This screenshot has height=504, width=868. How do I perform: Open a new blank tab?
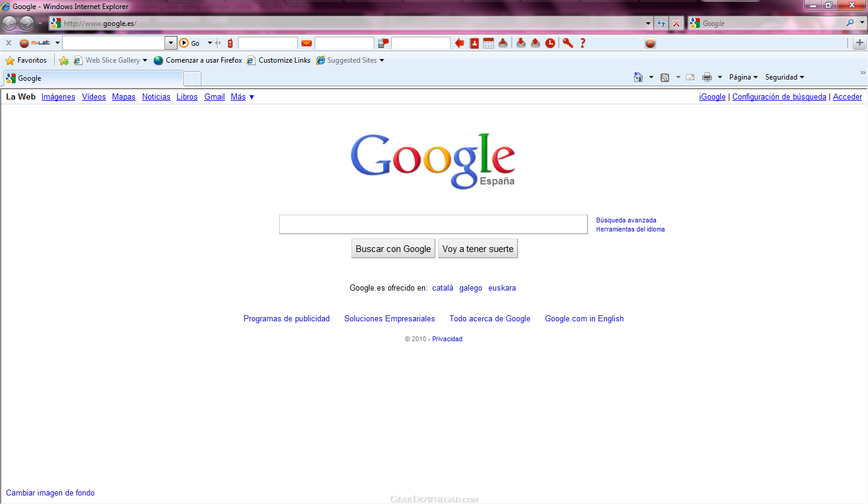point(192,79)
